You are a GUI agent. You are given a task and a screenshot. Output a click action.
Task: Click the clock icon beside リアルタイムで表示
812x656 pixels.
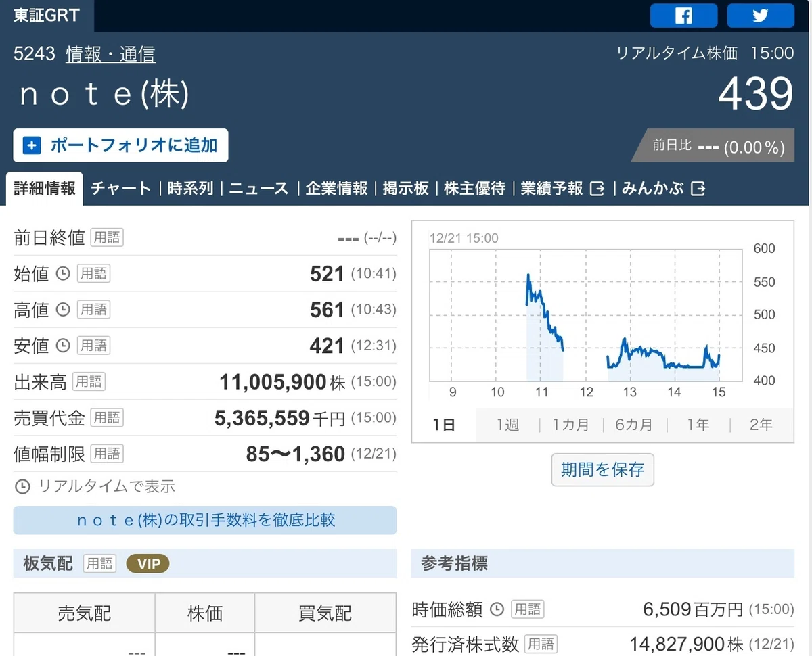22,486
